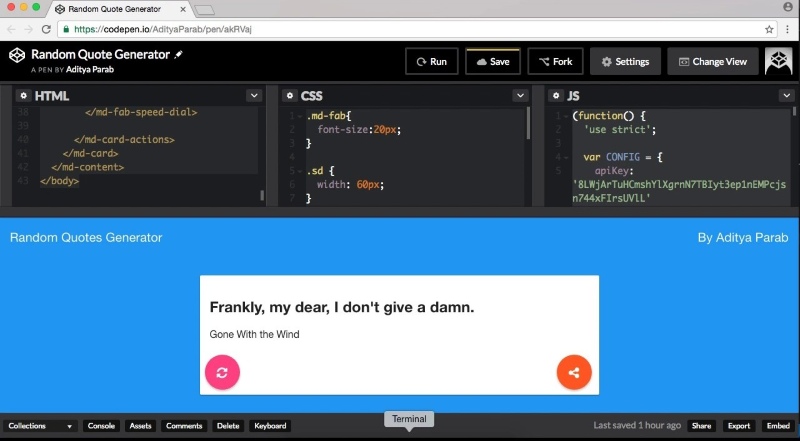Click the JS editor scrollbar
The width and height of the screenshot is (800, 441).
(794, 111)
